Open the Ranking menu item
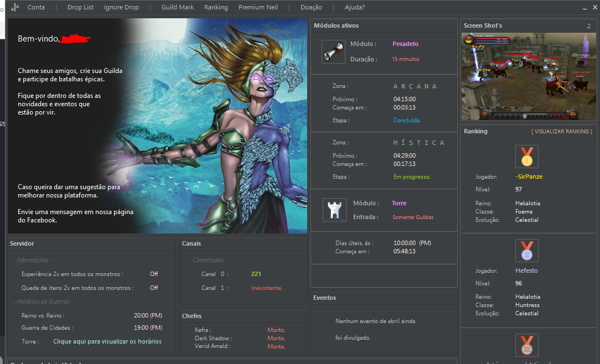Screen dimensions: 600x364 pos(216,7)
